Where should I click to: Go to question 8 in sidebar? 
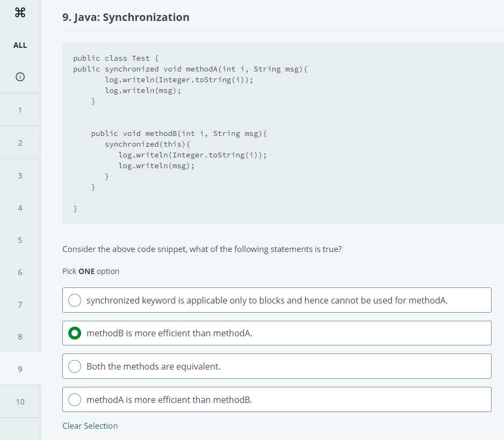pyautogui.click(x=20, y=337)
